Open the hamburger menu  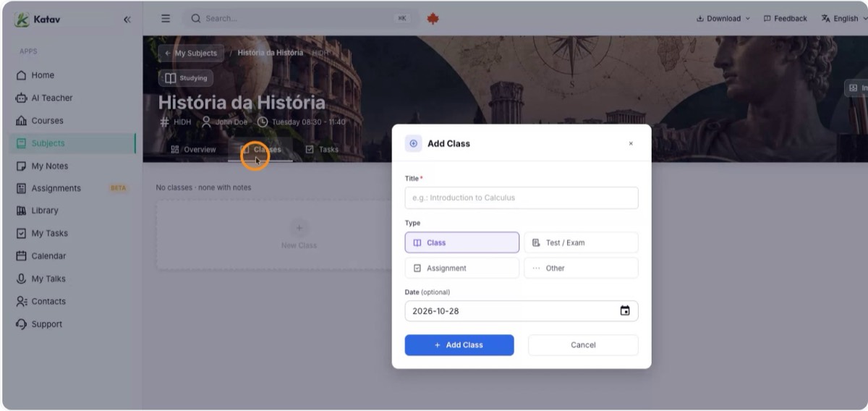click(166, 18)
